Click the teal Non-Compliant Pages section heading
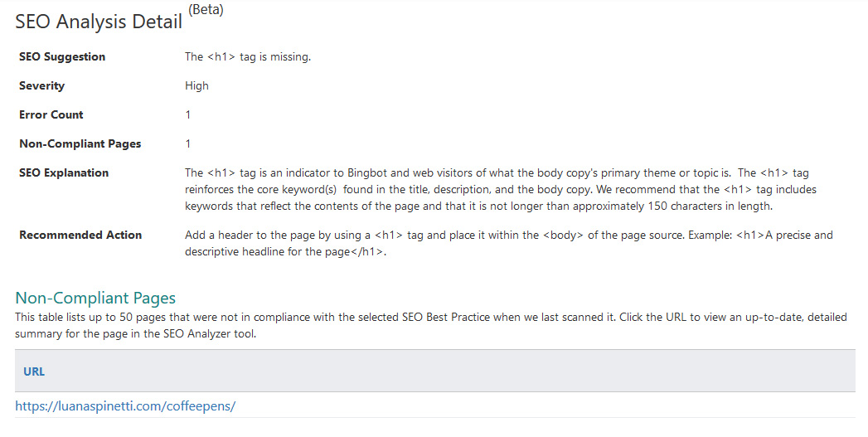Viewport: 868px width, 437px height. coord(95,299)
